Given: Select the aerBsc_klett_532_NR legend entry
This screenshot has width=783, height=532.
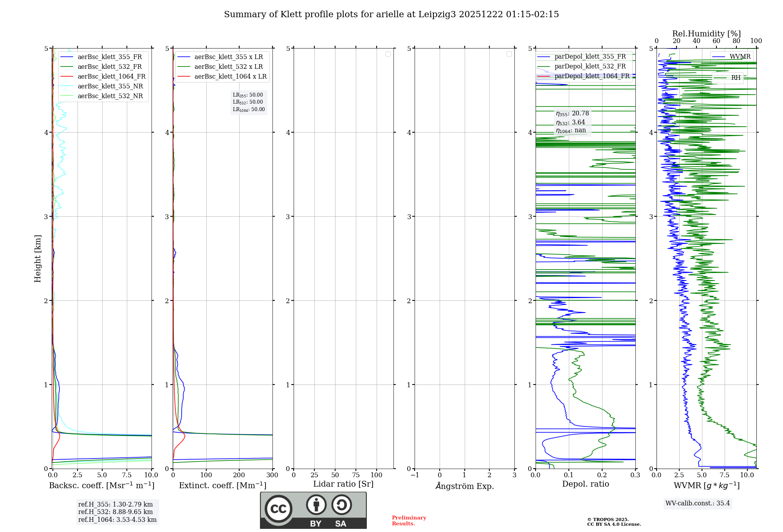Looking at the screenshot, I should click(x=110, y=96).
